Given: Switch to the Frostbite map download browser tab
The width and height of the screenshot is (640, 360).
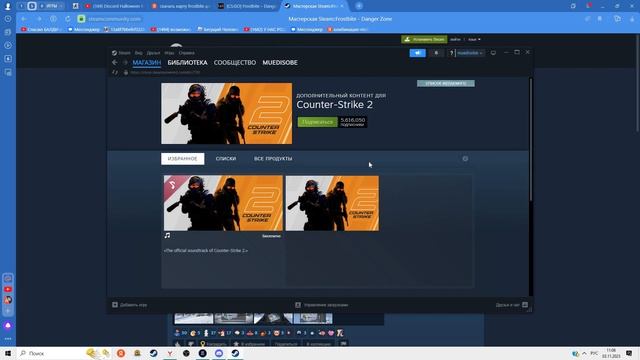Looking at the screenshot, I should click(x=180, y=6).
